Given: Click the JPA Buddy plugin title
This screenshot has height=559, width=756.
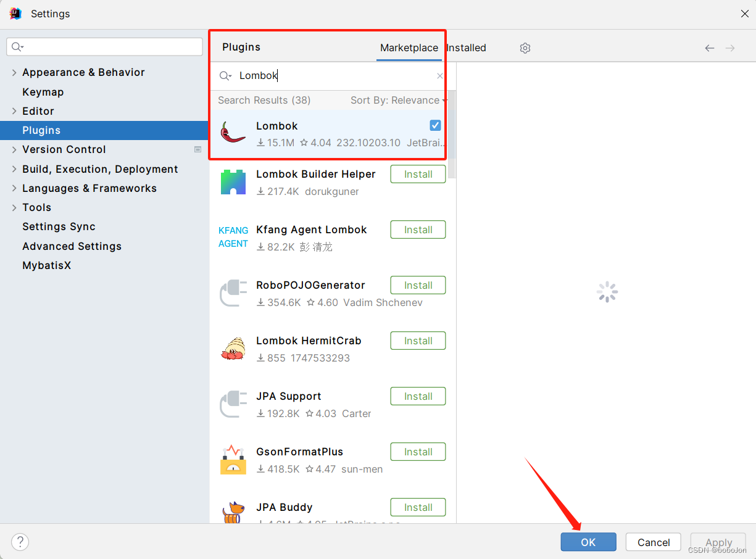Looking at the screenshot, I should [x=285, y=507].
